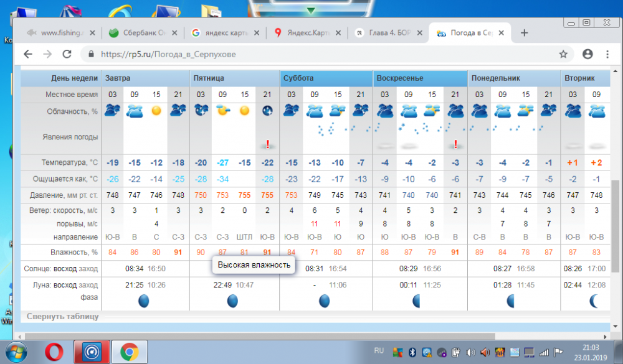Open the RU language indicator in tray
Screen dimensions: 623x364
coord(379,351)
